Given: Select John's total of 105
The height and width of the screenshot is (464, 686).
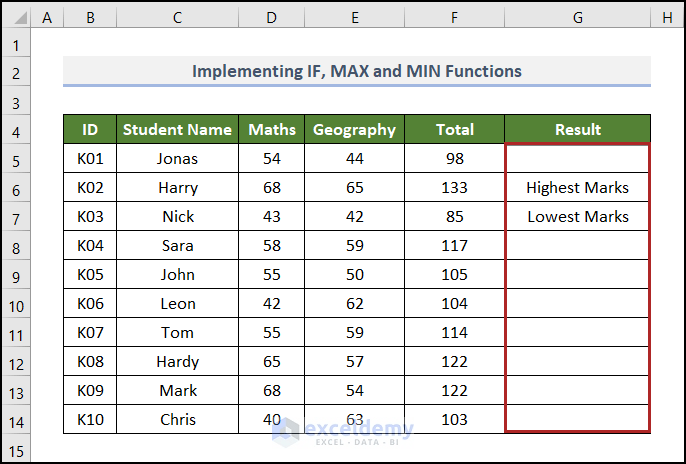Looking at the screenshot, I should coord(455,274).
